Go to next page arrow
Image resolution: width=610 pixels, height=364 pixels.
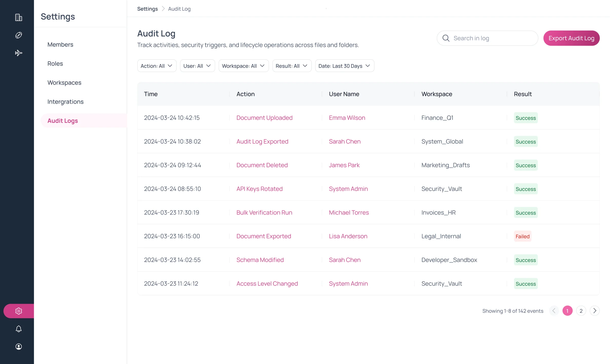coord(595,311)
